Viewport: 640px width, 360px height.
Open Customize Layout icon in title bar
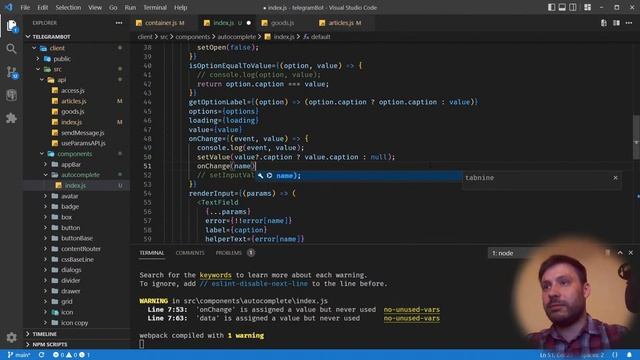click(x=587, y=7)
